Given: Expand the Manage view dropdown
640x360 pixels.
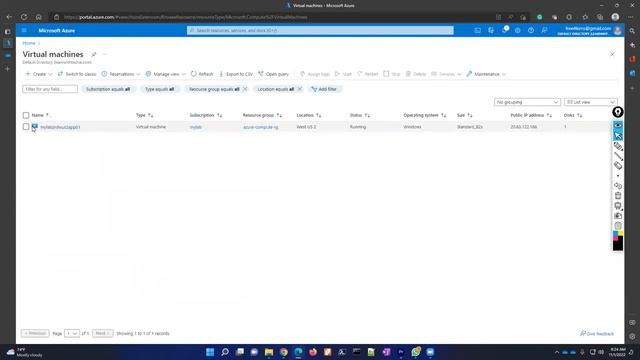Looking at the screenshot, I should pos(165,74).
